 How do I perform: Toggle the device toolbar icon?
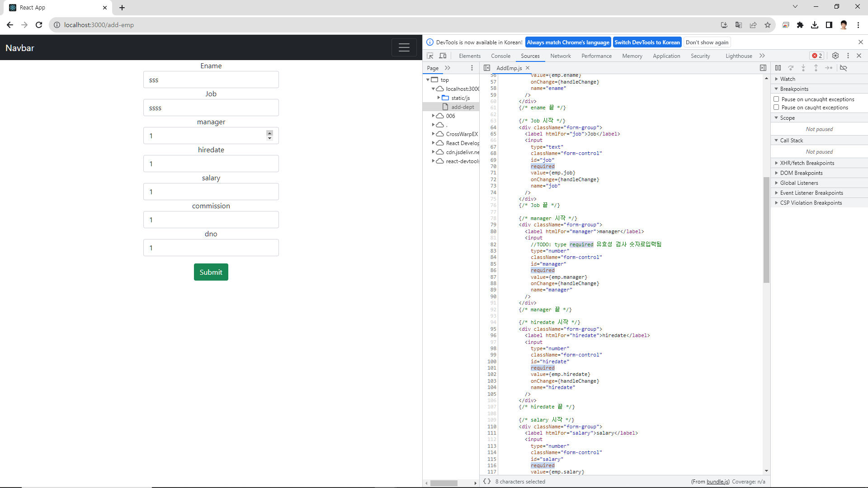(443, 56)
